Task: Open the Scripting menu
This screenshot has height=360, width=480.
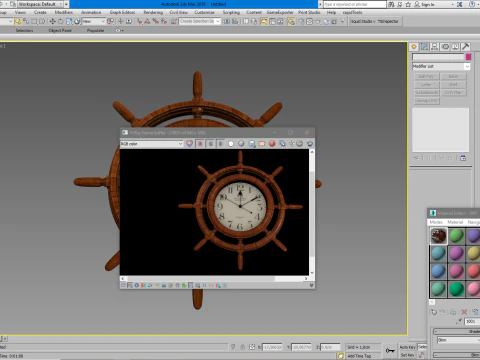Action: pos(231,12)
